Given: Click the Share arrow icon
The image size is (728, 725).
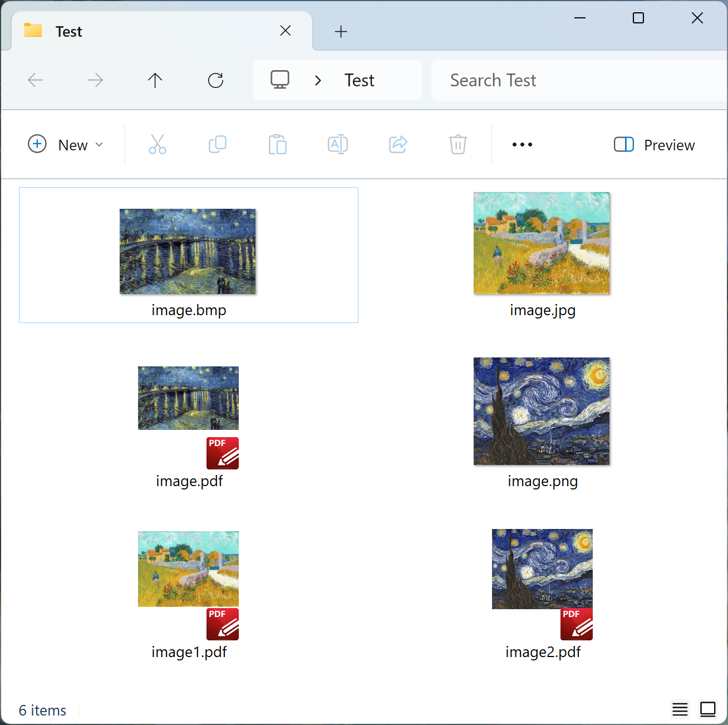Looking at the screenshot, I should [398, 144].
